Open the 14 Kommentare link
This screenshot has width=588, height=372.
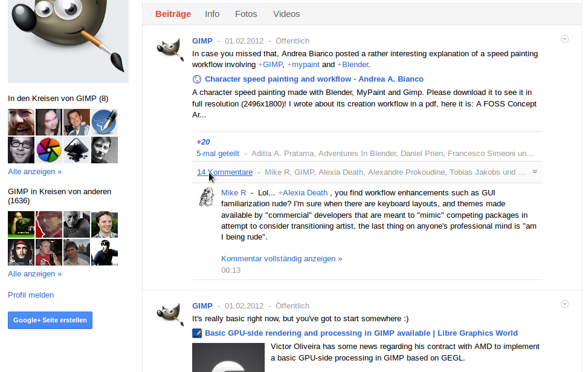tap(225, 172)
